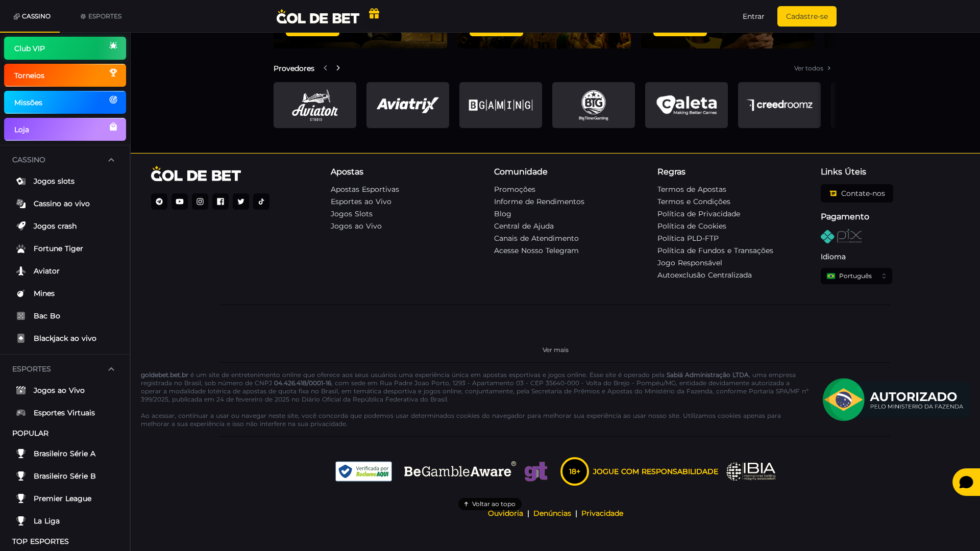Click the purple GLI certification logo
The height and width of the screenshot is (551, 980).
click(536, 471)
